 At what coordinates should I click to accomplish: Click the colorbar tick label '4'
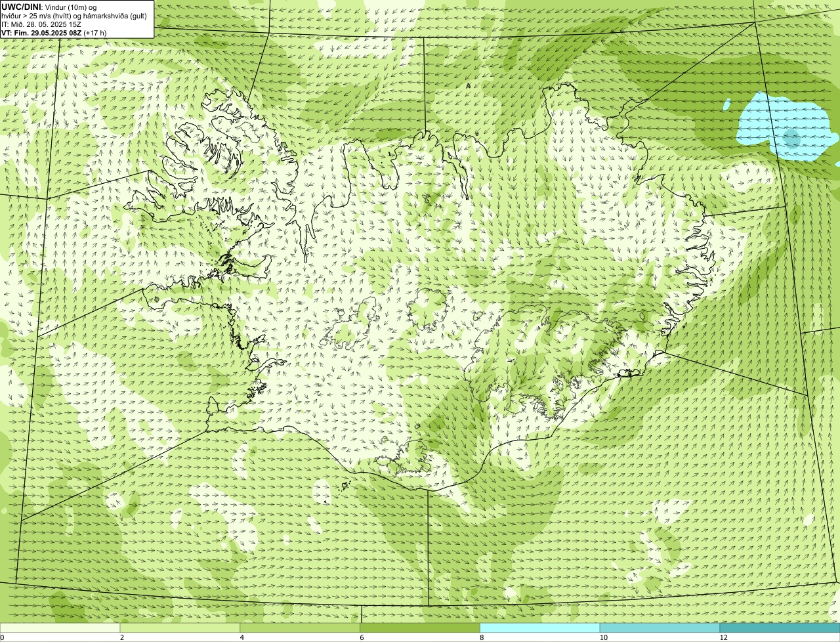[x=242, y=637]
